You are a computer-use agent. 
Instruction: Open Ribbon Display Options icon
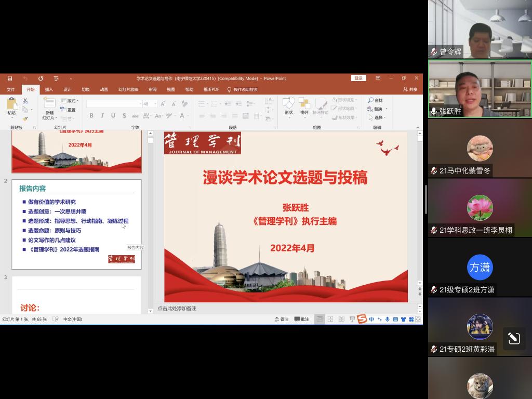tap(378, 78)
